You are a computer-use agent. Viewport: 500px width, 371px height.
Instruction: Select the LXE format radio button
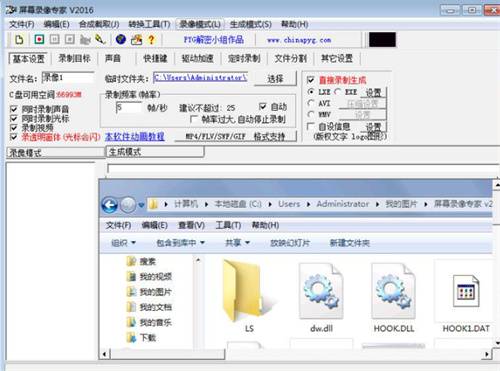311,91
